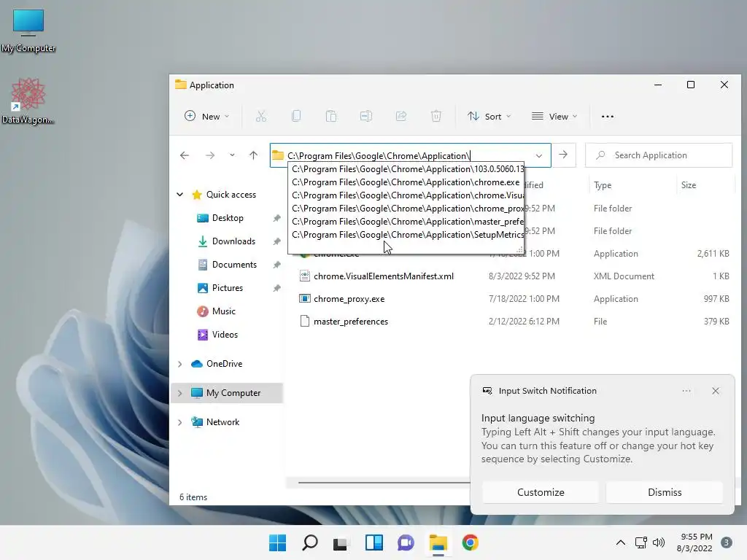Select My Computer desktop icon
This screenshot has height=560, width=747.
point(28,31)
